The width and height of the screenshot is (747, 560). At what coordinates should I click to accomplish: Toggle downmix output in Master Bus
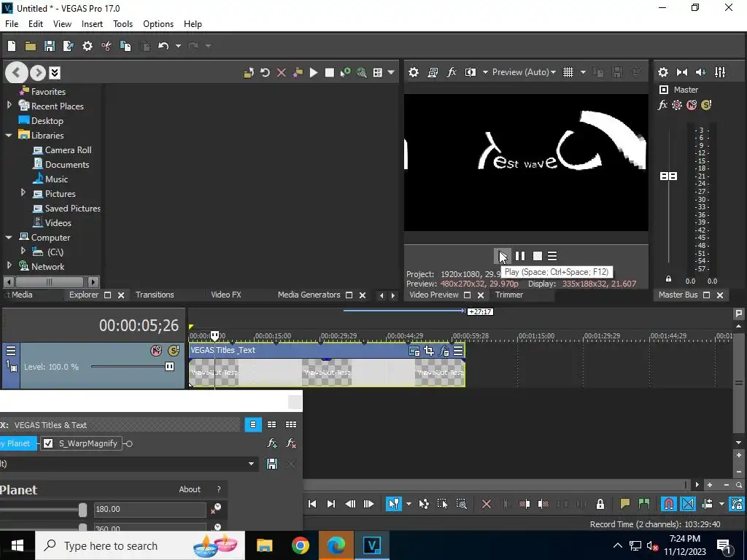click(x=682, y=72)
